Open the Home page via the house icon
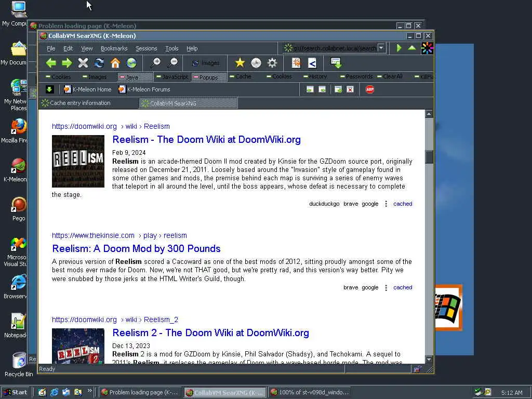 (x=115, y=63)
